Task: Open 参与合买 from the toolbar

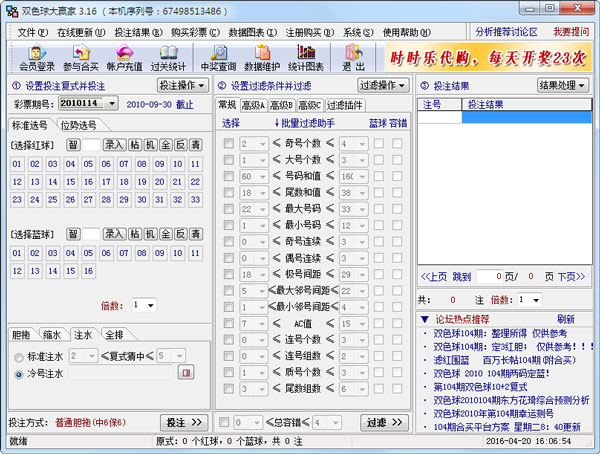Action: coord(81,58)
